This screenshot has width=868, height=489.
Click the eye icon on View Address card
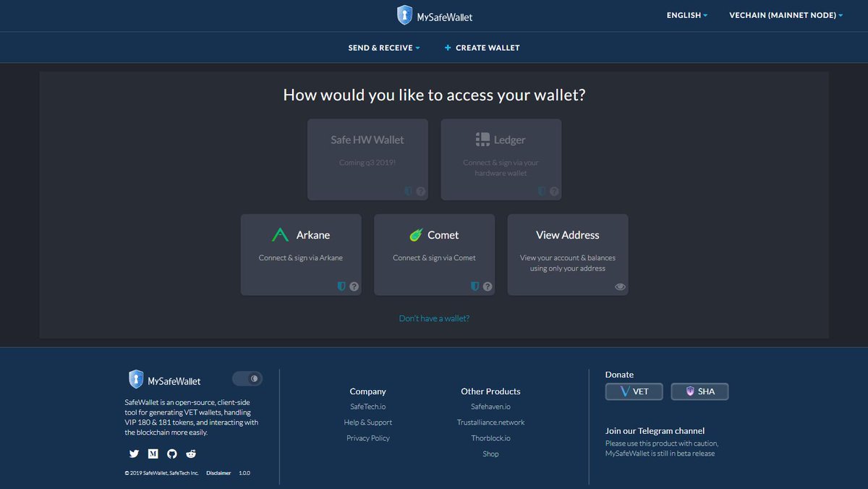click(x=620, y=287)
